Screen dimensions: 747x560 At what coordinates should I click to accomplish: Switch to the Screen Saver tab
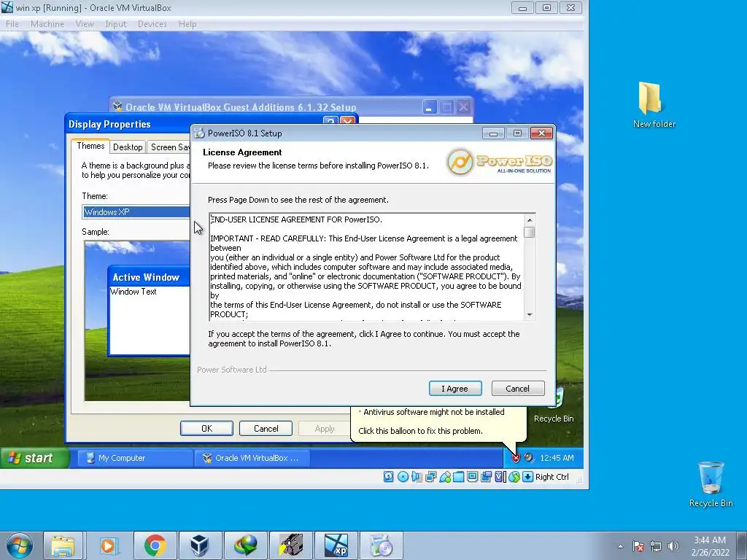point(169,147)
